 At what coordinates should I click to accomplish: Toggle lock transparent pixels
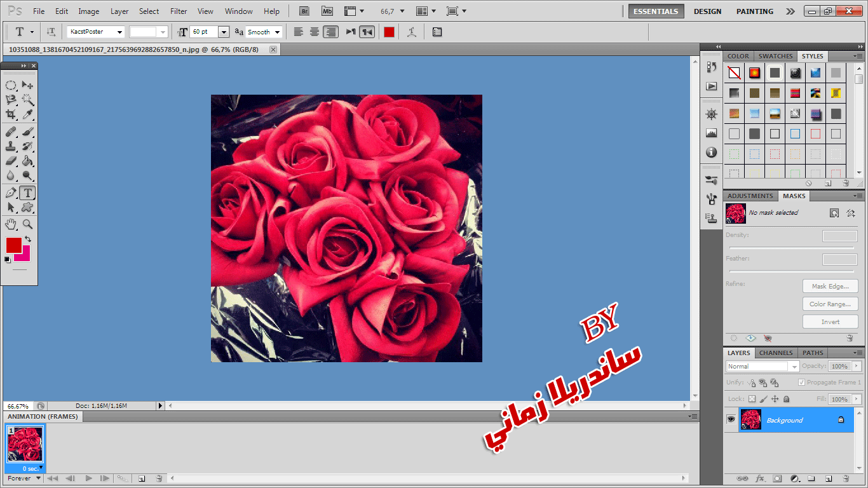tap(752, 399)
